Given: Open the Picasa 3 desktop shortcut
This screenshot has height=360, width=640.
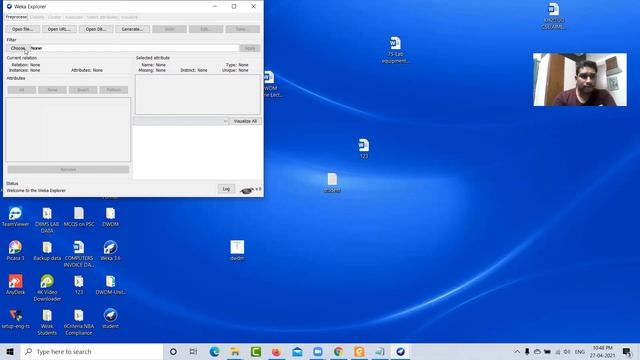Looking at the screenshot, I should (16, 250).
